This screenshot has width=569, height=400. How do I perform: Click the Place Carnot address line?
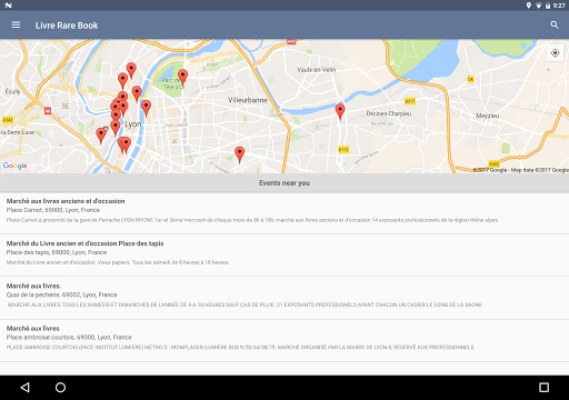point(53,210)
